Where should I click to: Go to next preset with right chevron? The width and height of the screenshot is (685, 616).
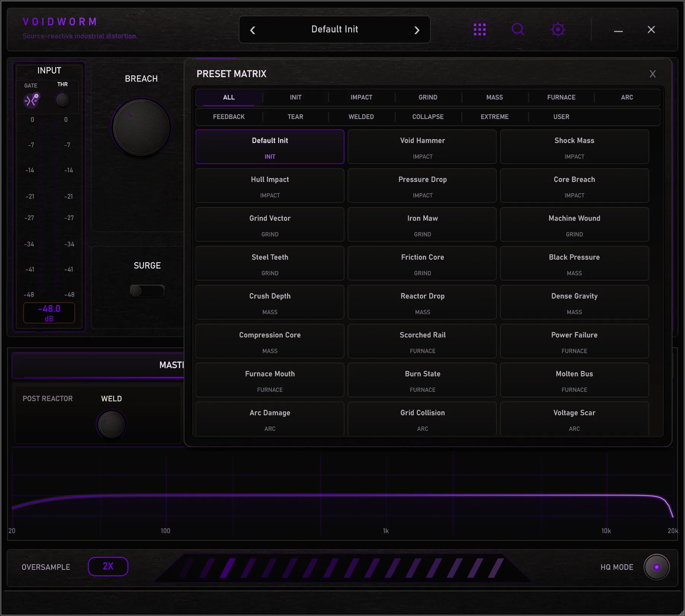[x=417, y=30]
